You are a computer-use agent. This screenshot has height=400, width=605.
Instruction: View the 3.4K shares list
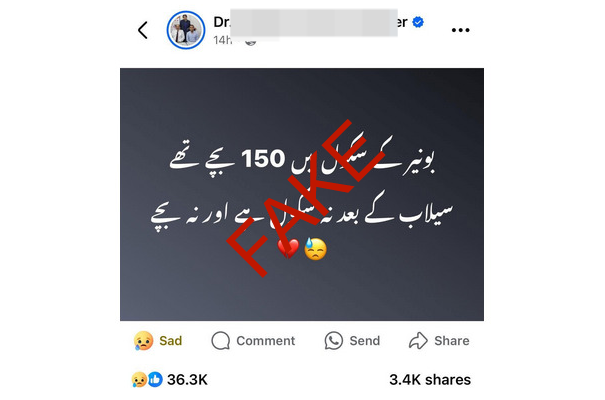pyautogui.click(x=430, y=380)
